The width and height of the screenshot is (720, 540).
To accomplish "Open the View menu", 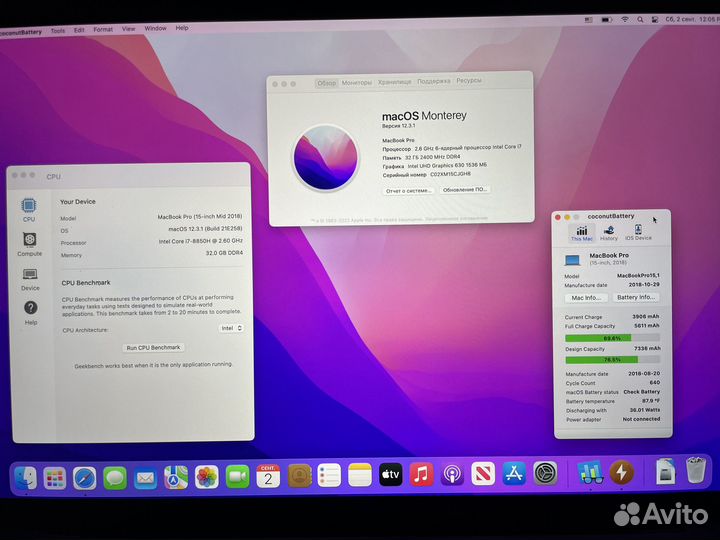I will click(129, 28).
